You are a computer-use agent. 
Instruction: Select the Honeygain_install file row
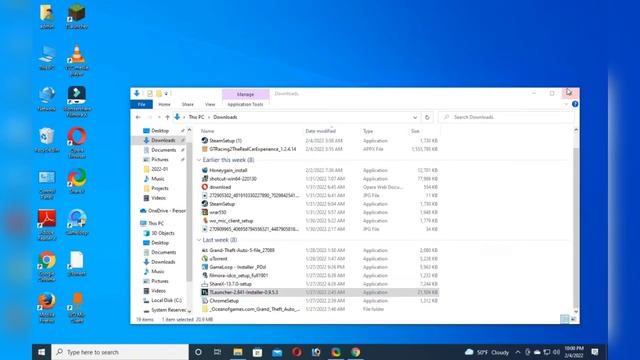point(320,170)
